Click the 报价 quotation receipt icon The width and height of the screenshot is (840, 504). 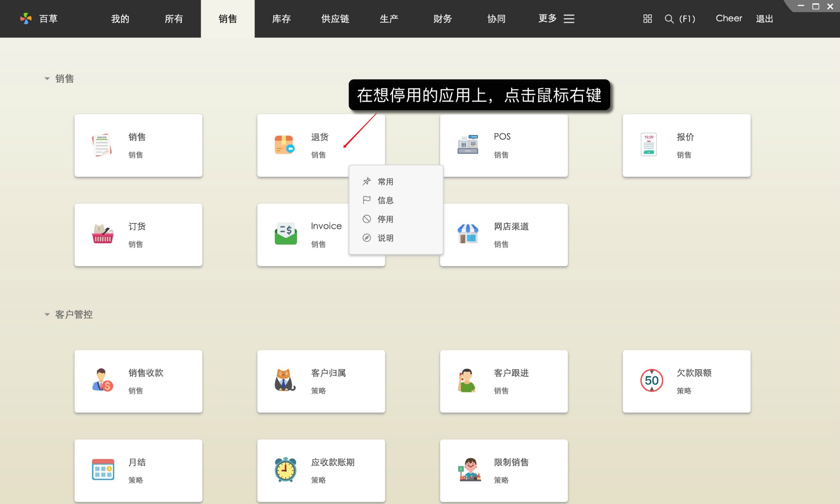(649, 144)
